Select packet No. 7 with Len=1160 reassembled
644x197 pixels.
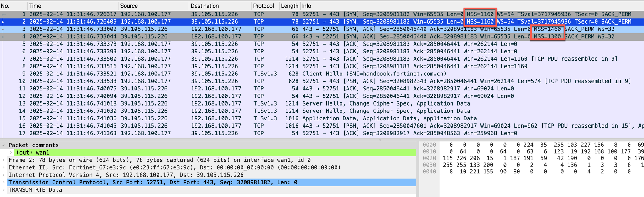pos(322,59)
